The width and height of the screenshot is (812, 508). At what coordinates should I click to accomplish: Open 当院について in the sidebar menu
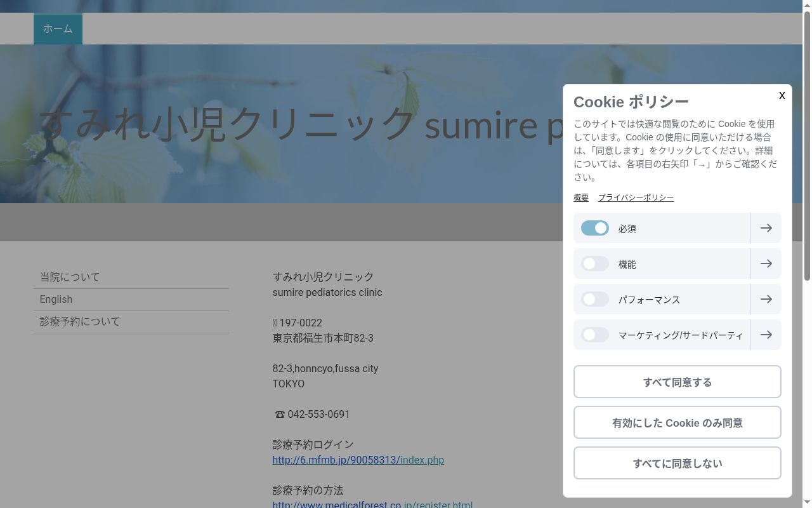(131, 277)
